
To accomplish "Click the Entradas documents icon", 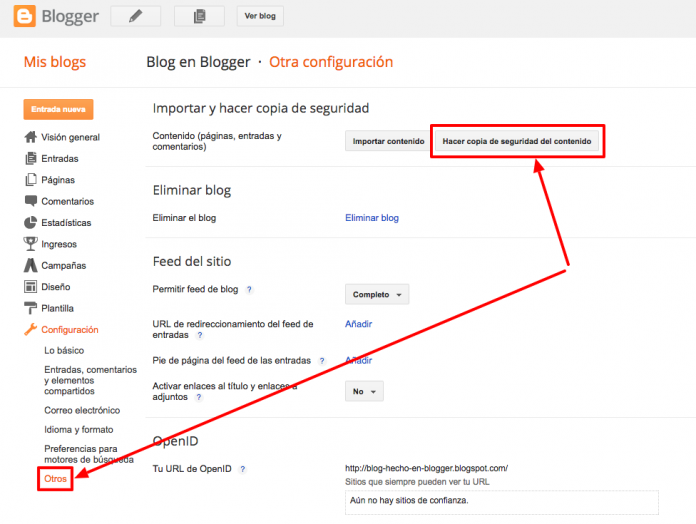I will [x=30, y=158].
